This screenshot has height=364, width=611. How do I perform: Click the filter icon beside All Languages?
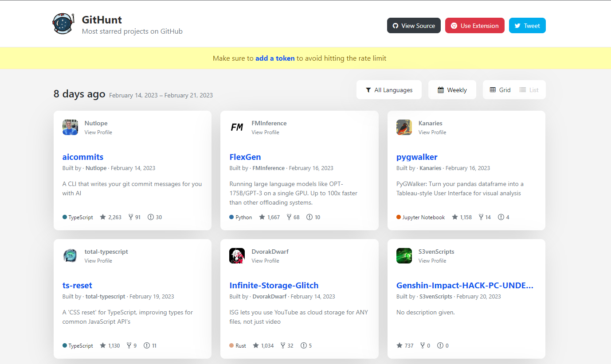tap(368, 89)
